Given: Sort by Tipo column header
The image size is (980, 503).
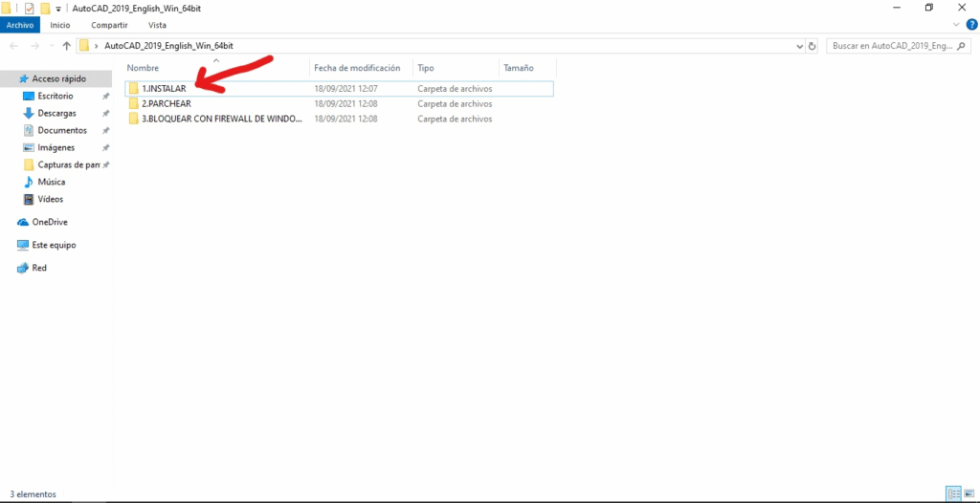Looking at the screenshot, I should [426, 68].
